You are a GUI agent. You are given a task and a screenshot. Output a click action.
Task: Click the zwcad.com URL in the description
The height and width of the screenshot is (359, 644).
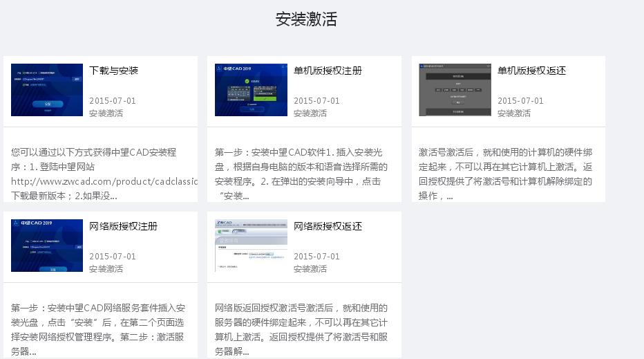[x=104, y=181]
